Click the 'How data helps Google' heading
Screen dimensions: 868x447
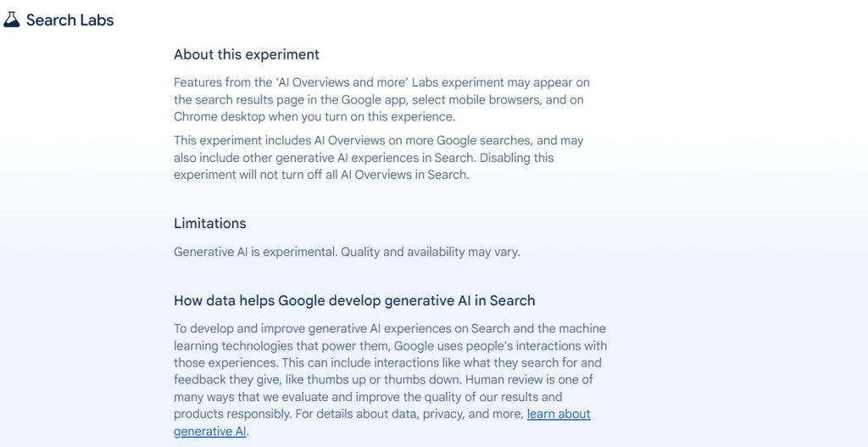[354, 300]
